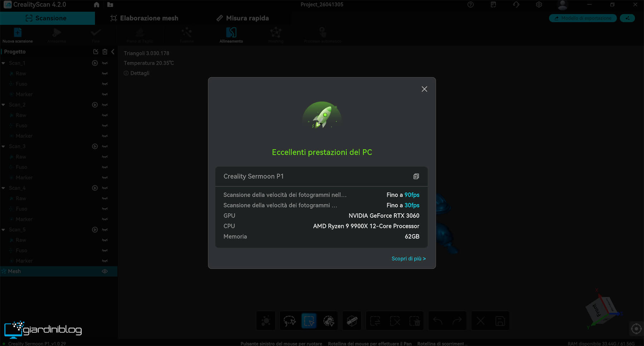Toggle visibility of the Mesh item

coord(105,271)
